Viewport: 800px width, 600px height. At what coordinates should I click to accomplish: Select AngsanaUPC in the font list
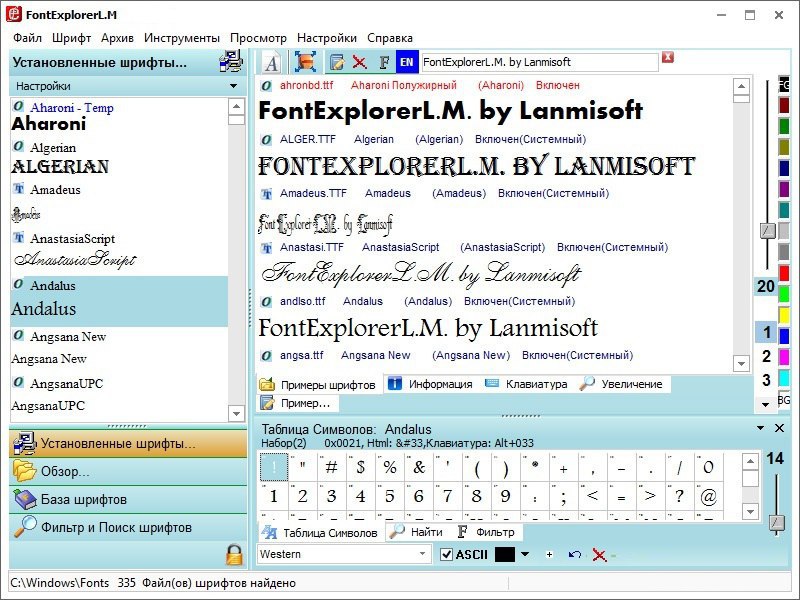119,395
